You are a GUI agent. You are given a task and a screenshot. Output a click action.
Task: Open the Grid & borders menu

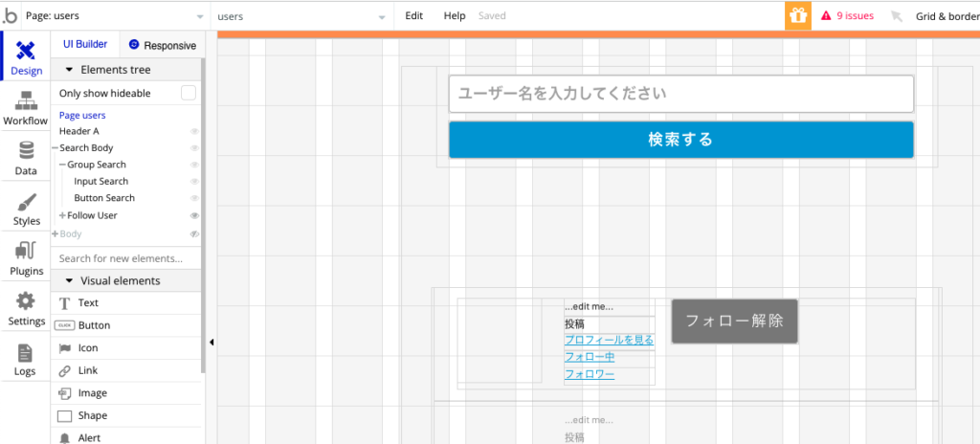coord(947,16)
